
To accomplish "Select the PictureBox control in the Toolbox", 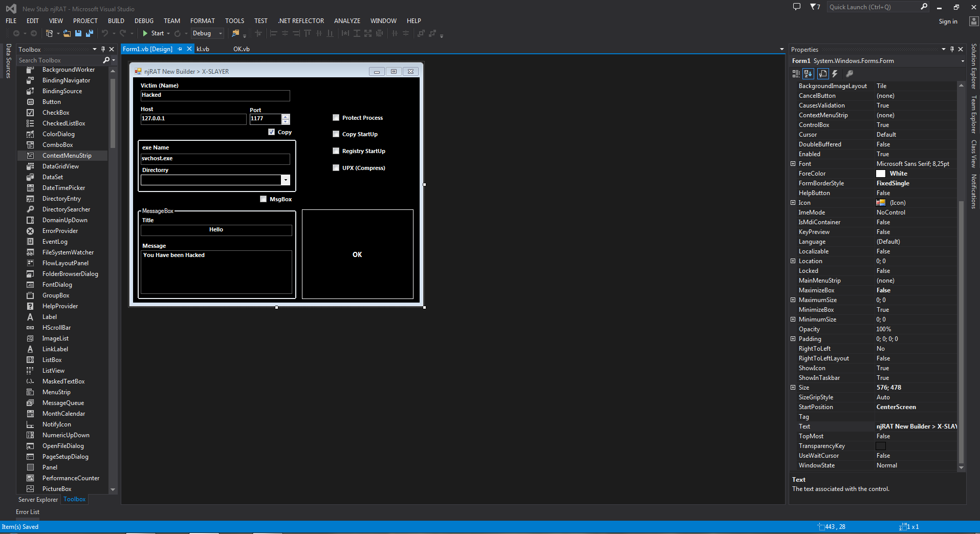I will pyautogui.click(x=57, y=489).
